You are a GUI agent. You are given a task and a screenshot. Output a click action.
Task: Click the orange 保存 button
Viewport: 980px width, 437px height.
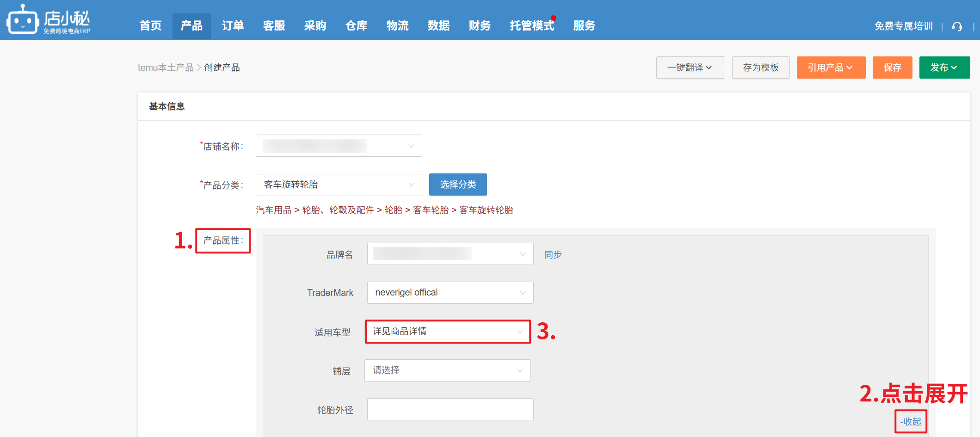click(892, 68)
